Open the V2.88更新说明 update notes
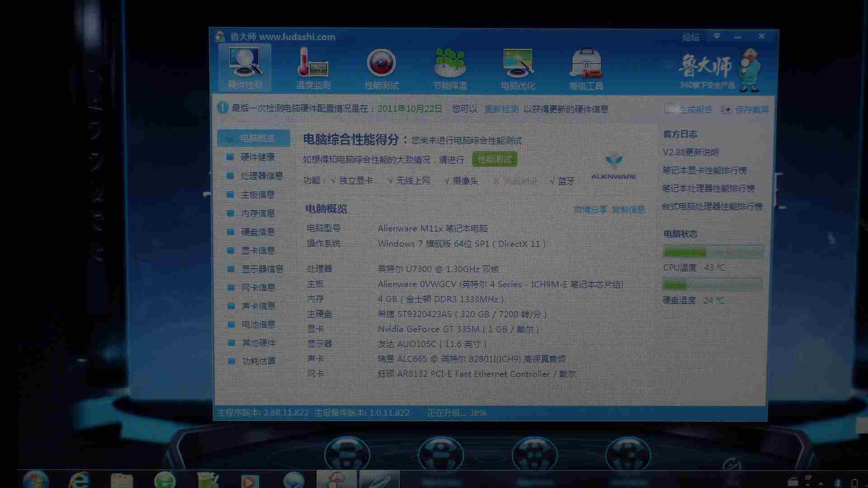Image resolution: width=868 pixels, height=488 pixels. pos(691,152)
